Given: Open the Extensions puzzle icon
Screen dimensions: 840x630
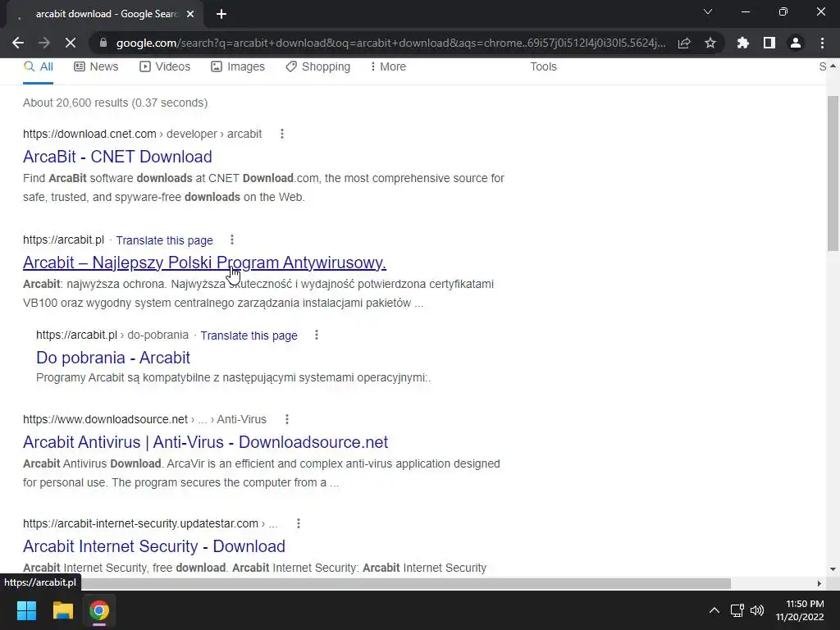Looking at the screenshot, I should pyautogui.click(x=743, y=43).
